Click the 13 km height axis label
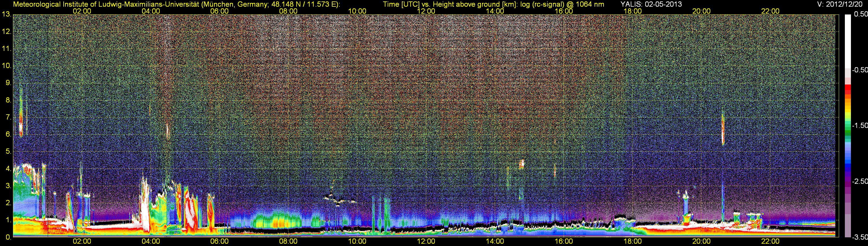Viewport: 868px width, 246px height. pyautogui.click(x=6, y=14)
